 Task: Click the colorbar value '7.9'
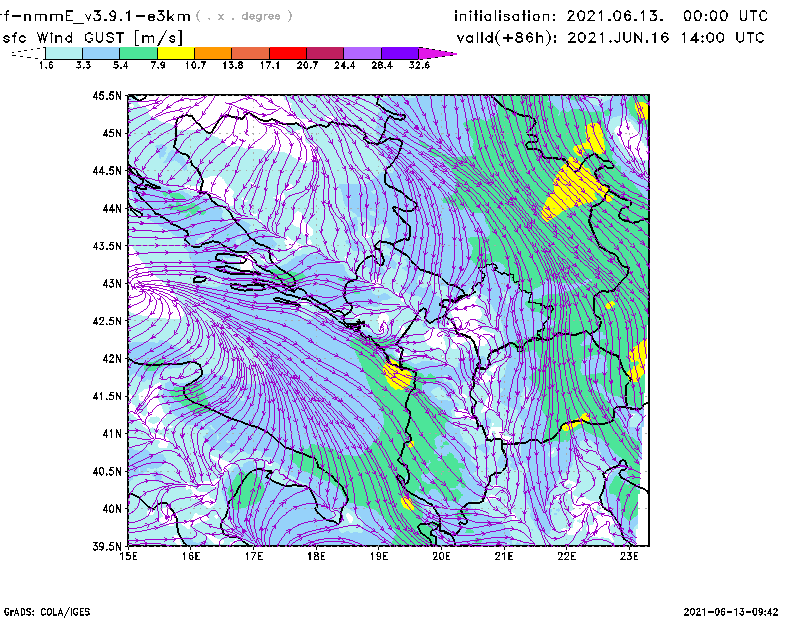click(158, 65)
